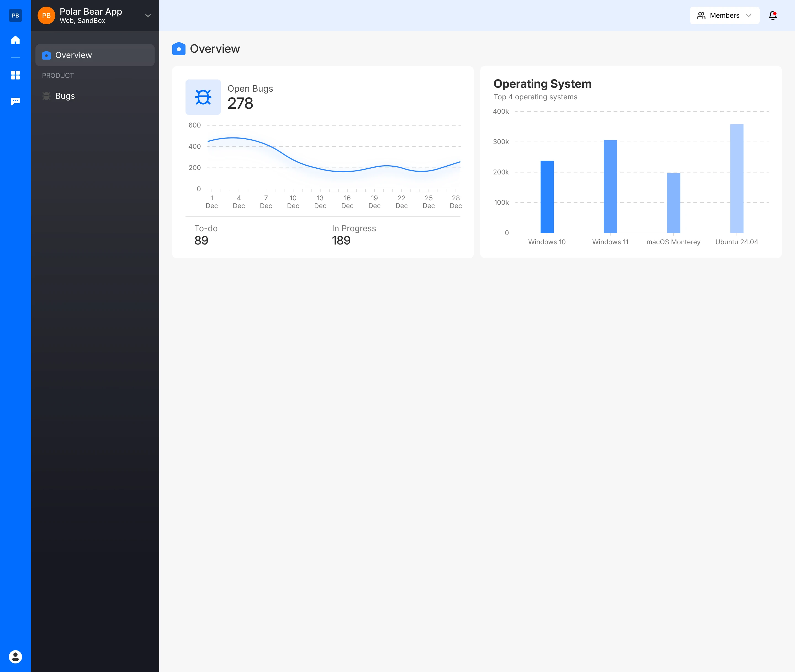
Task: Open the Home icon in left rail
Action: pos(15,40)
